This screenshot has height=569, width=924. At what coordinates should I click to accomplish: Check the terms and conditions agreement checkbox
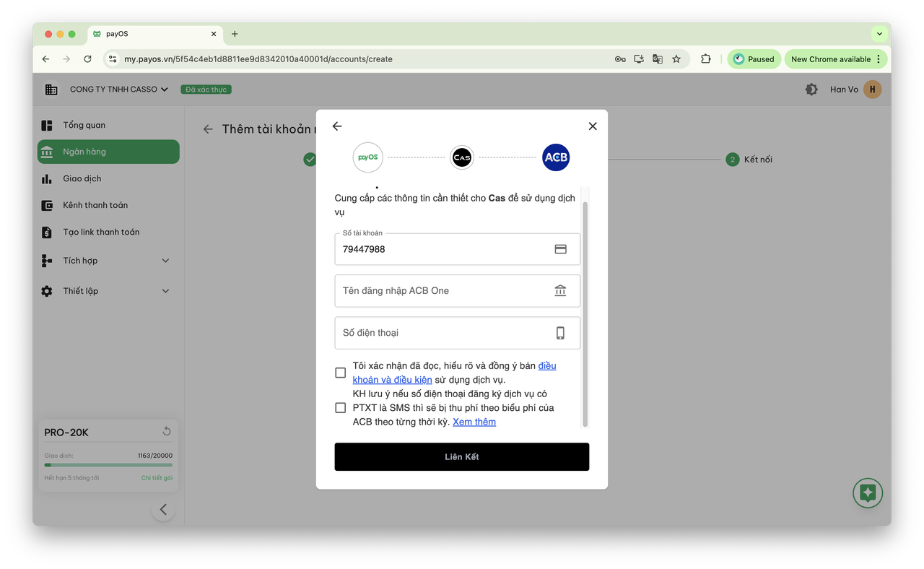coord(341,373)
